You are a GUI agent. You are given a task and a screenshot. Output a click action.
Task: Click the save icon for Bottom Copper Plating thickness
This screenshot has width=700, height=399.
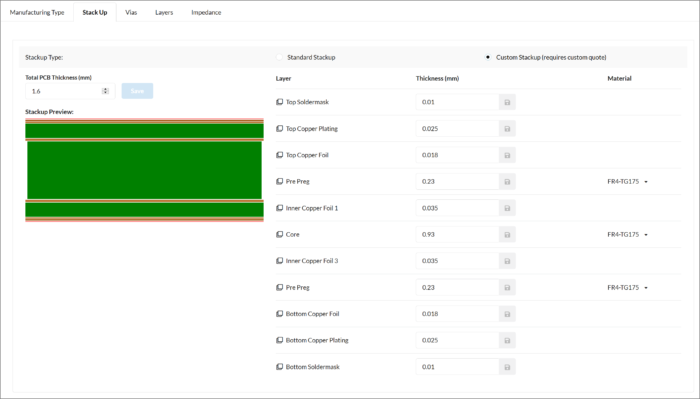click(x=507, y=341)
